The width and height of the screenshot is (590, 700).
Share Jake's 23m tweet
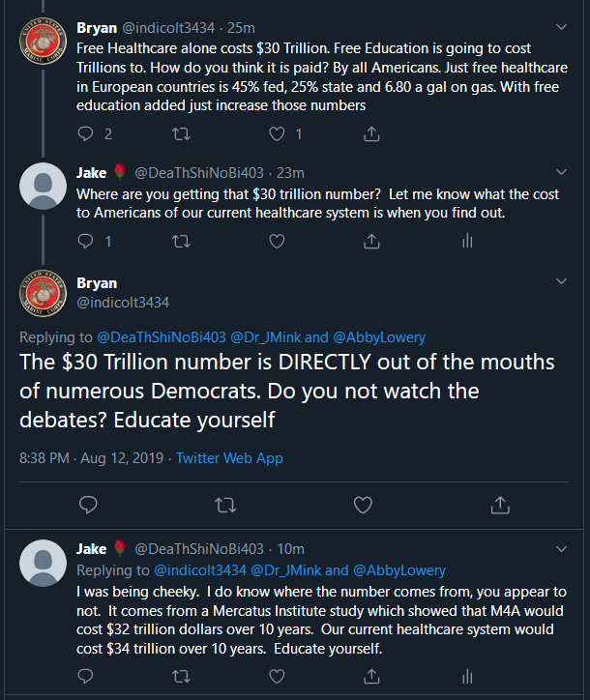371,241
